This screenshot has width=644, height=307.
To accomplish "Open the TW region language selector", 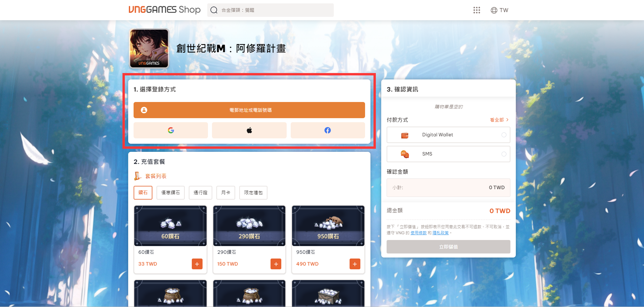I will click(x=499, y=10).
